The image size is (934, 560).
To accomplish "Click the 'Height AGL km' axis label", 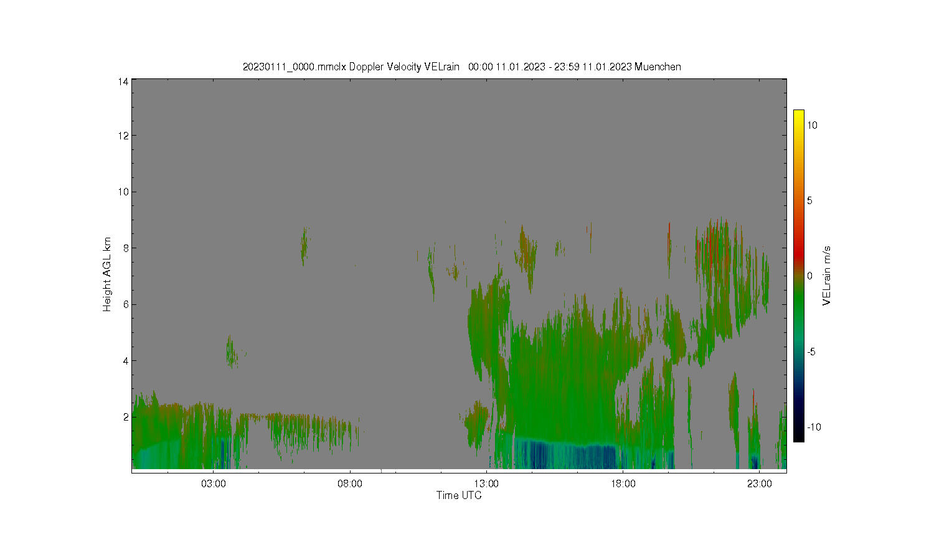I will coord(107,274).
